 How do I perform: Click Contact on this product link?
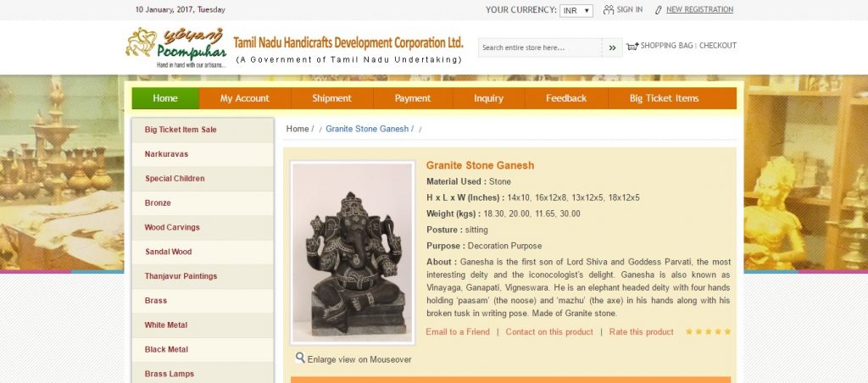tap(549, 332)
